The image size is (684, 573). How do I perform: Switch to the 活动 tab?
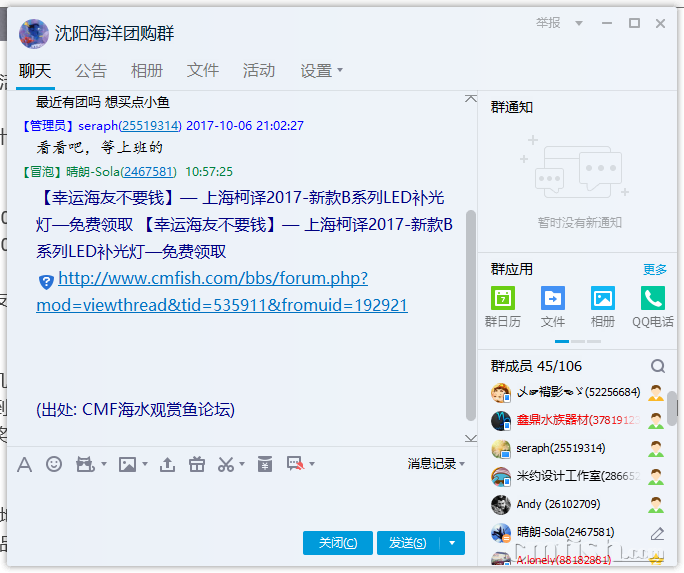tap(258, 71)
